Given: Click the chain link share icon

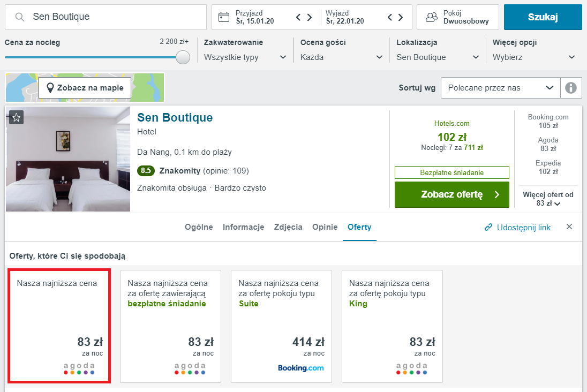Looking at the screenshot, I should tap(488, 228).
